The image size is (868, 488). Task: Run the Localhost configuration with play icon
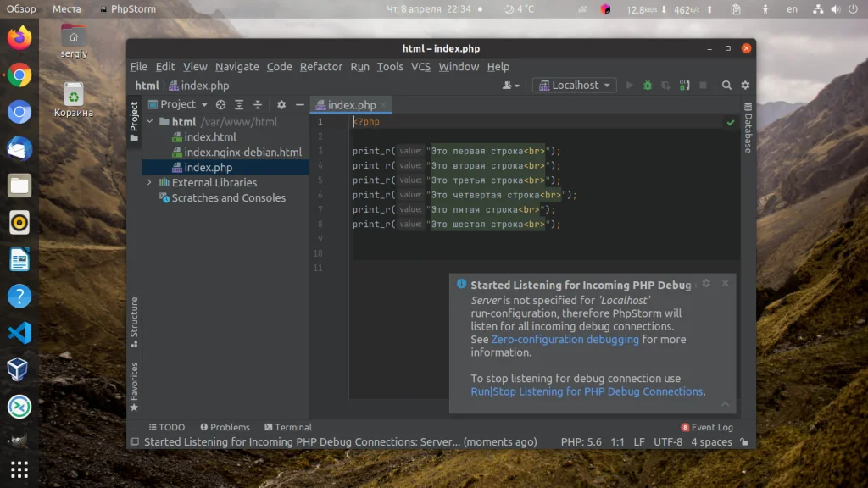pos(629,85)
